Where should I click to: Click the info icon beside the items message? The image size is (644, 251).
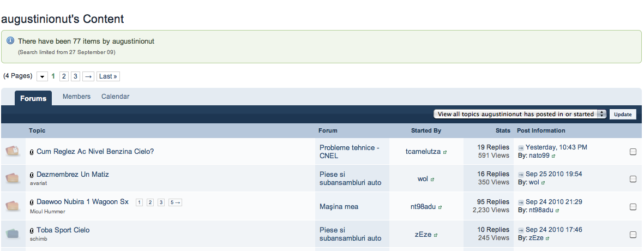tap(11, 41)
